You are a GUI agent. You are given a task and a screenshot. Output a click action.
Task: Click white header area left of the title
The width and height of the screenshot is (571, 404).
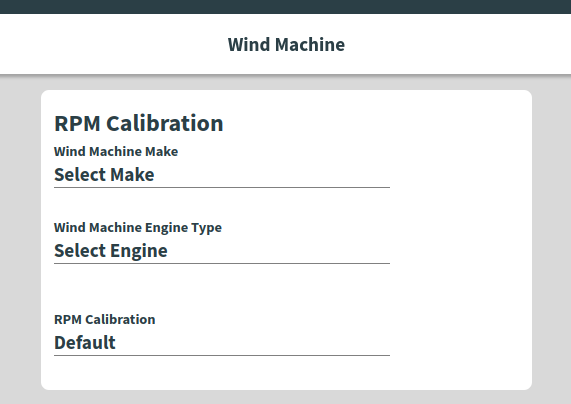click(114, 44)
